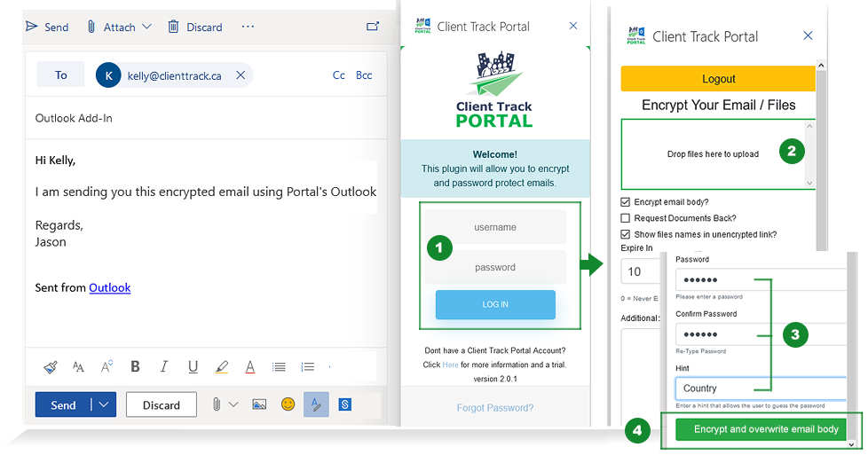Click the encryption Password field
This screenshot has height=463, width=868.
761,279
